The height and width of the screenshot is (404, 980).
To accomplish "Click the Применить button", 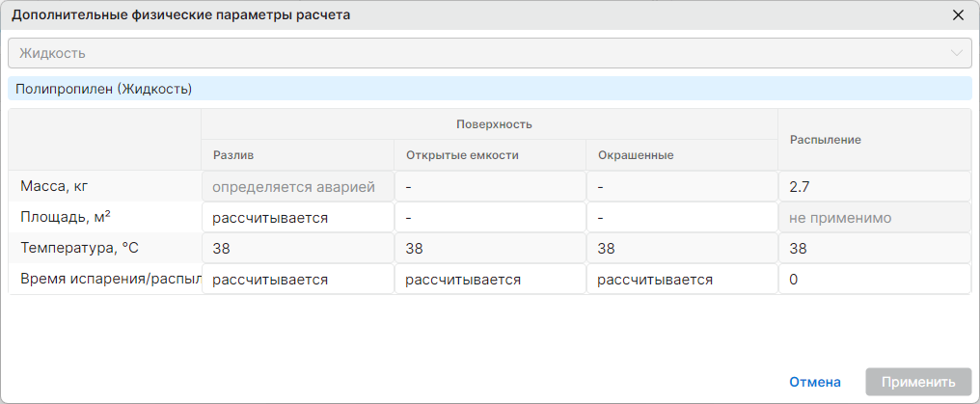I will pyautogui.click(x=918, y=382).
